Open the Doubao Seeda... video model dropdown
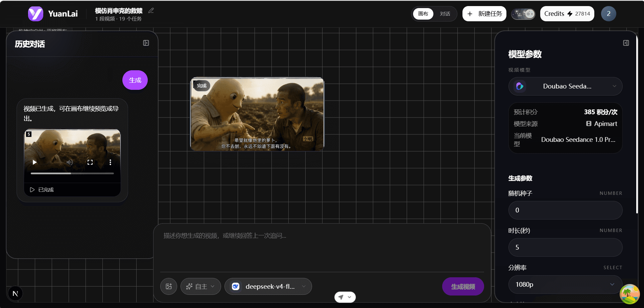The image size is (644, 308). point(565,86)
